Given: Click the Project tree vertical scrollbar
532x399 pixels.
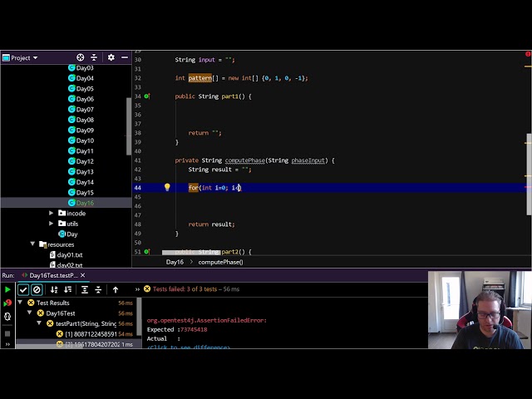Looking at the screenshot, I should point(129,126).
